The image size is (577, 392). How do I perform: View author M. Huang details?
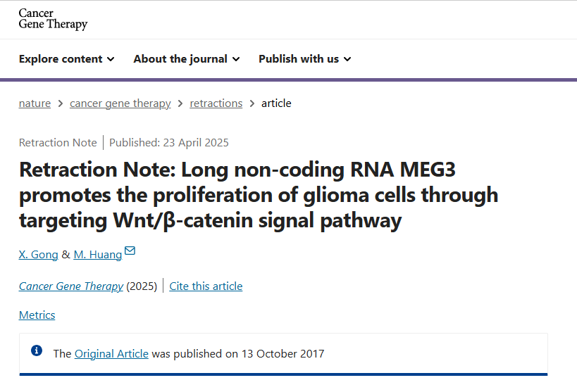[98, 255]
